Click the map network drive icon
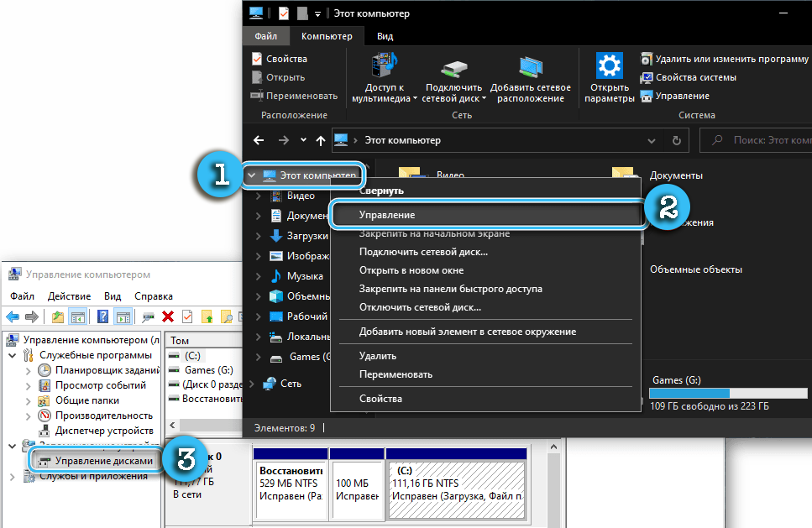The image size is (812, 528). (x=453, y=66)
